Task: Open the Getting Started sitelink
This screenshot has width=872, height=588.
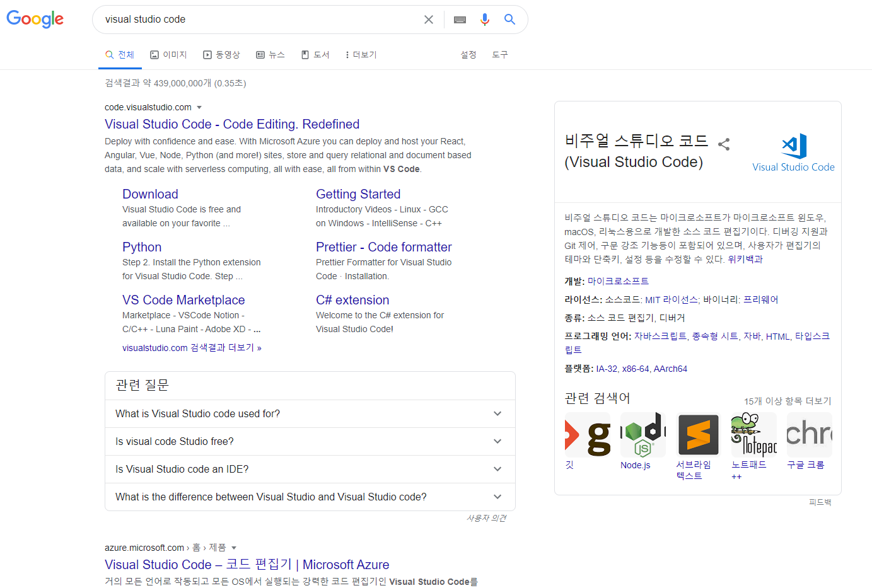Action: pyautogui.click(x=358, y=194)
